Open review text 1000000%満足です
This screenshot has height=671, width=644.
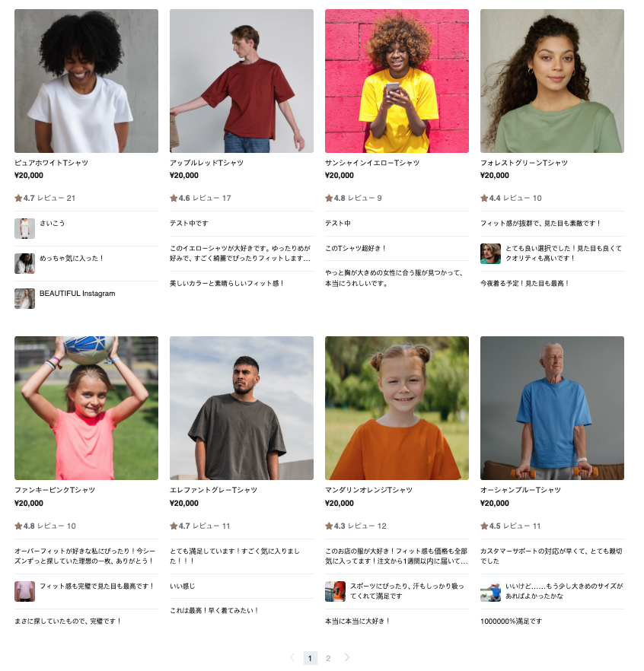point(512,621)
